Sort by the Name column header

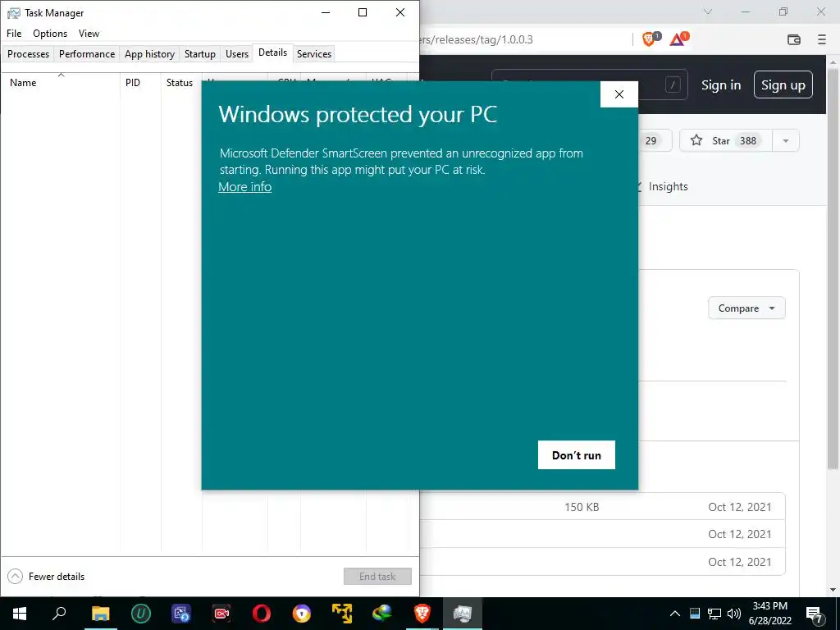click(x=61, y=83)
